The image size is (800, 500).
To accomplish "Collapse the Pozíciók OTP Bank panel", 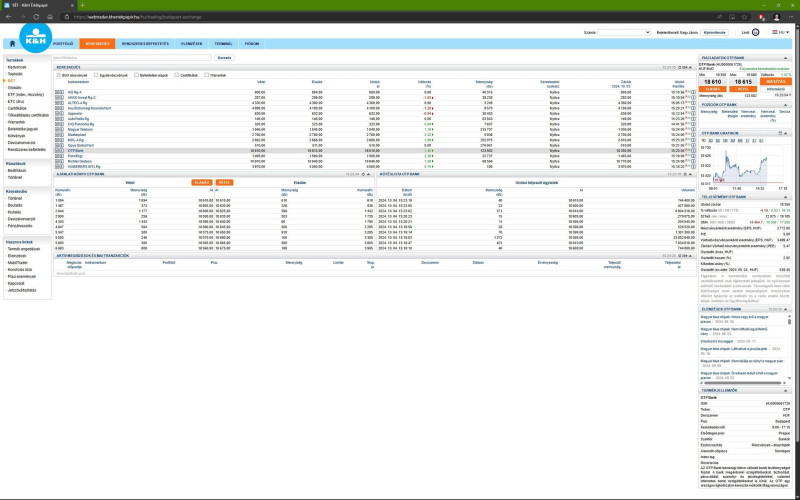I will click(x=786, y=105).
